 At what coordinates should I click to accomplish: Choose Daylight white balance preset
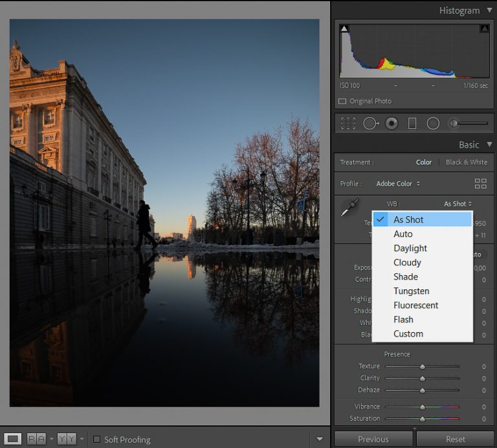click(423, 248)
